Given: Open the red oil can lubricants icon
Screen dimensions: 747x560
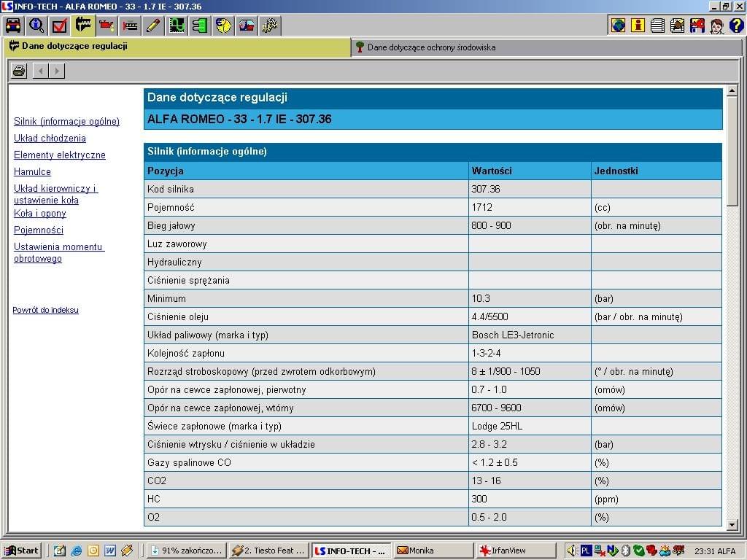Looking at the screenshot, I should 107,26.
